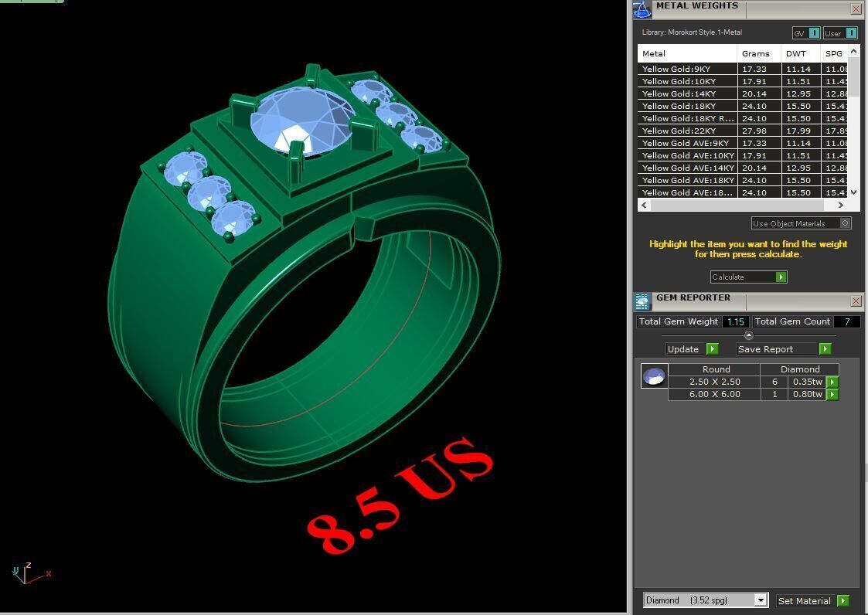This screenshot has width=868, height=615.
Task: Close the Gem Reporter panel
Action: [856, 301]
